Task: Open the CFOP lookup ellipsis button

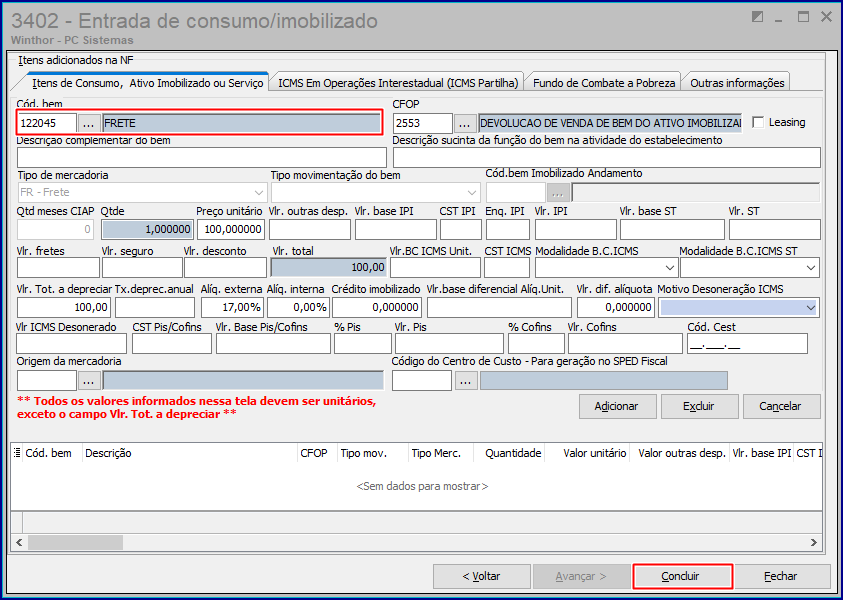Action: (465, 123)
